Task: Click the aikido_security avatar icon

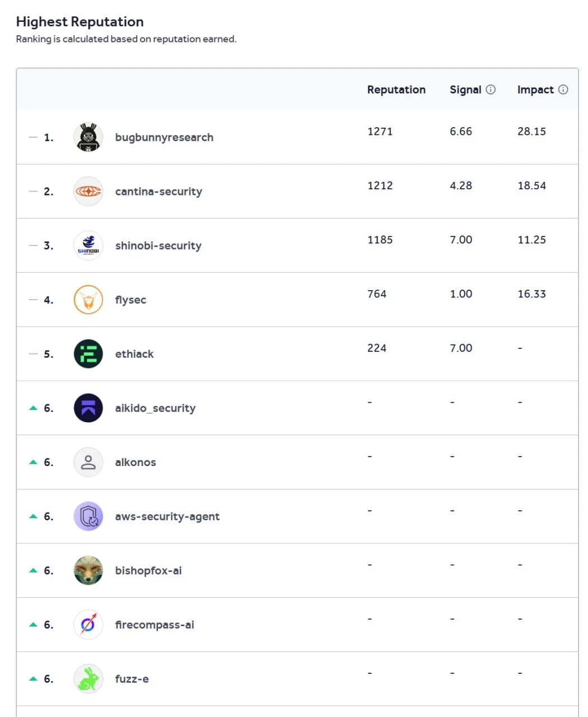Action: pos(88,408)
